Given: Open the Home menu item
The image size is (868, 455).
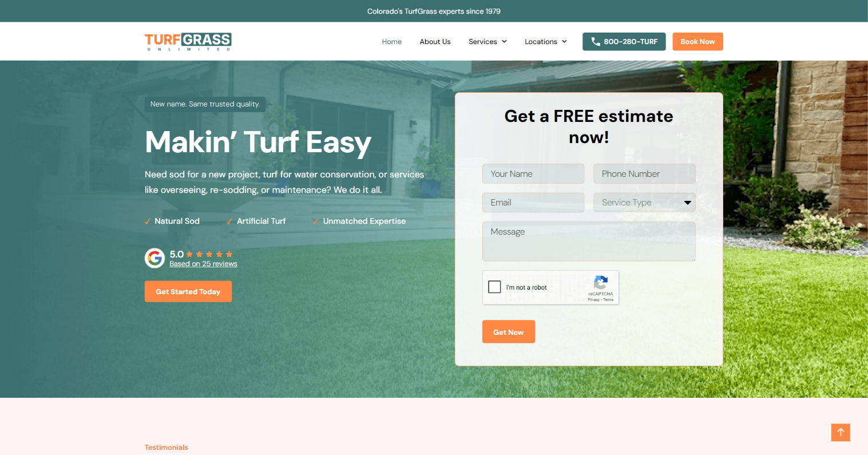Looking at the screenshot, I should pos(391,41).
